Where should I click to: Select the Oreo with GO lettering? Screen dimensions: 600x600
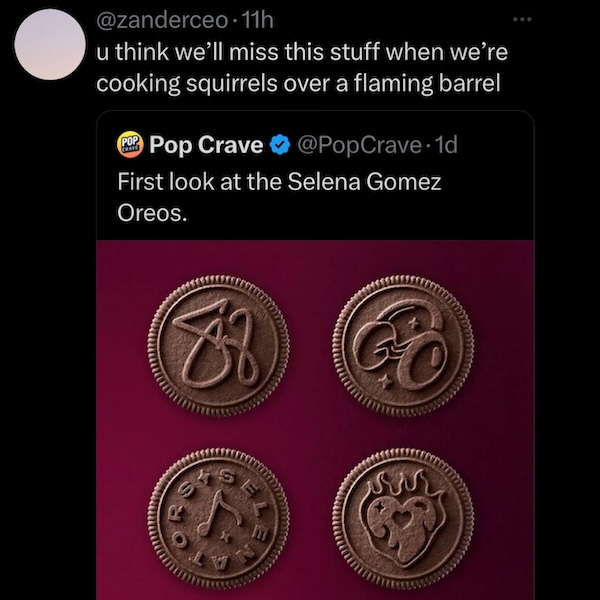click(x=402, y=342)
